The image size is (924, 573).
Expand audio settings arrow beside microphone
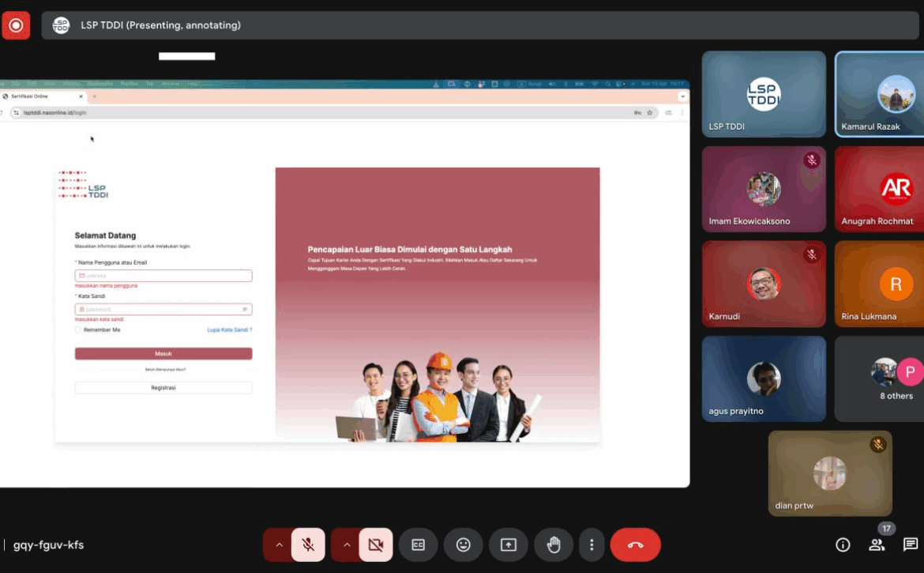coord(278,545)
